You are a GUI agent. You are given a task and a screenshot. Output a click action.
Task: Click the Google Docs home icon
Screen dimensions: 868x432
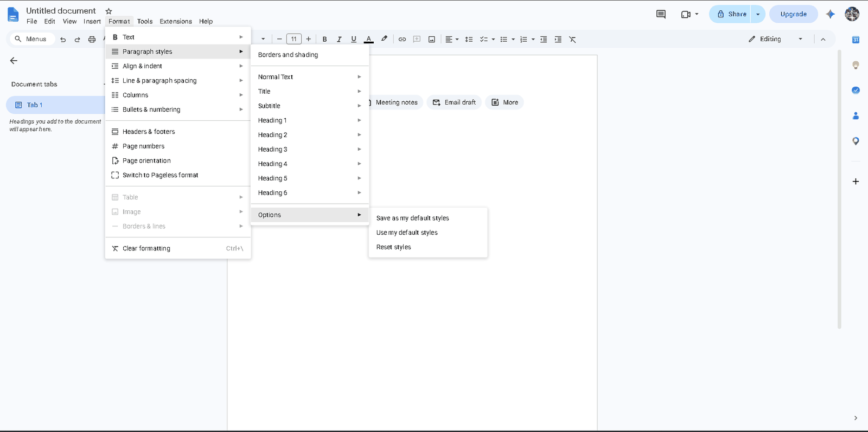13,15
